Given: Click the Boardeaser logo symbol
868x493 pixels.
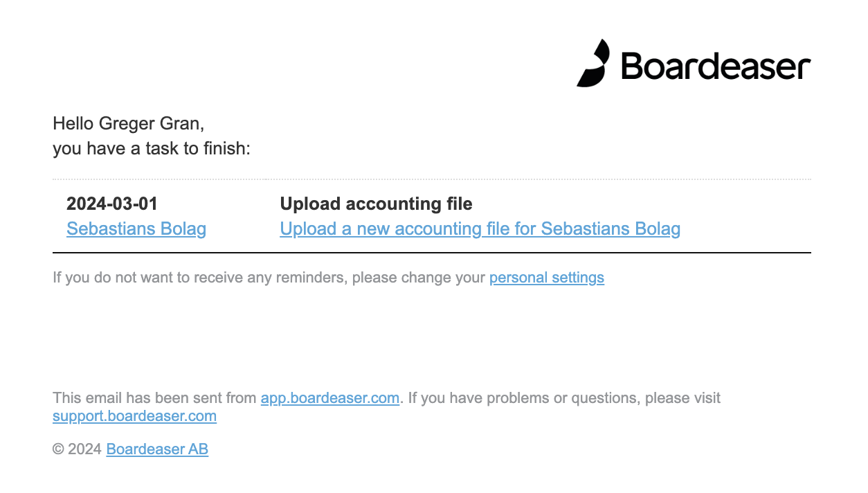Looking at the screenshot, I should [593, 63].
